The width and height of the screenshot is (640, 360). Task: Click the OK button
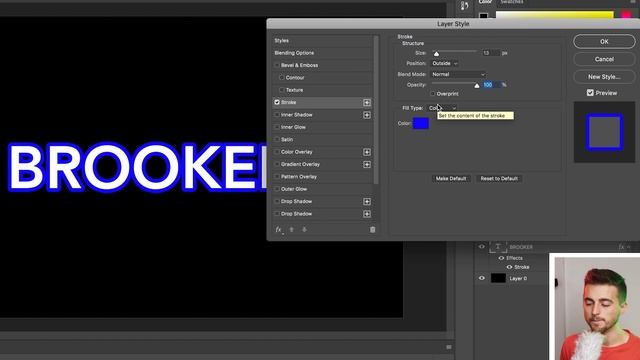[x=604, y=42]
